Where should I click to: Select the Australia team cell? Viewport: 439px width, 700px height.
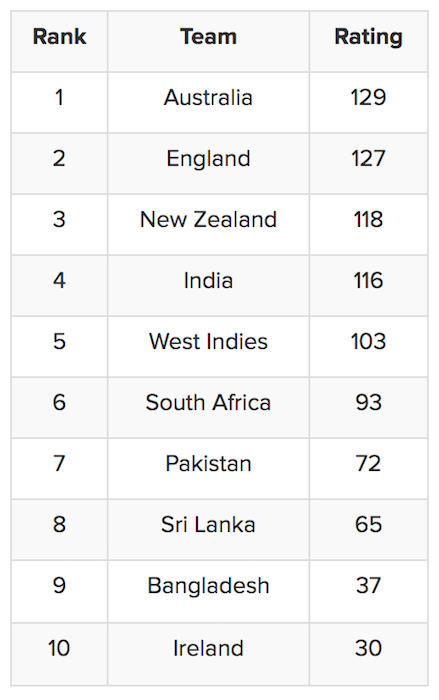(209, 102)
